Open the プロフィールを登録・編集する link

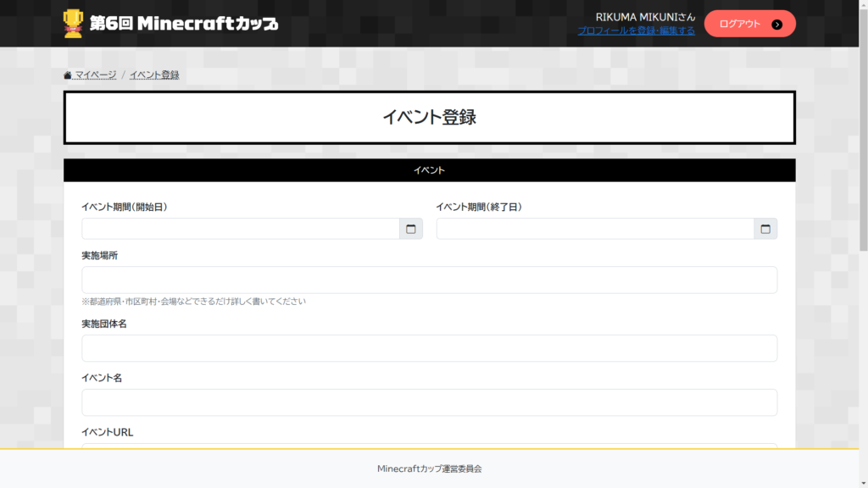(636, 30)
